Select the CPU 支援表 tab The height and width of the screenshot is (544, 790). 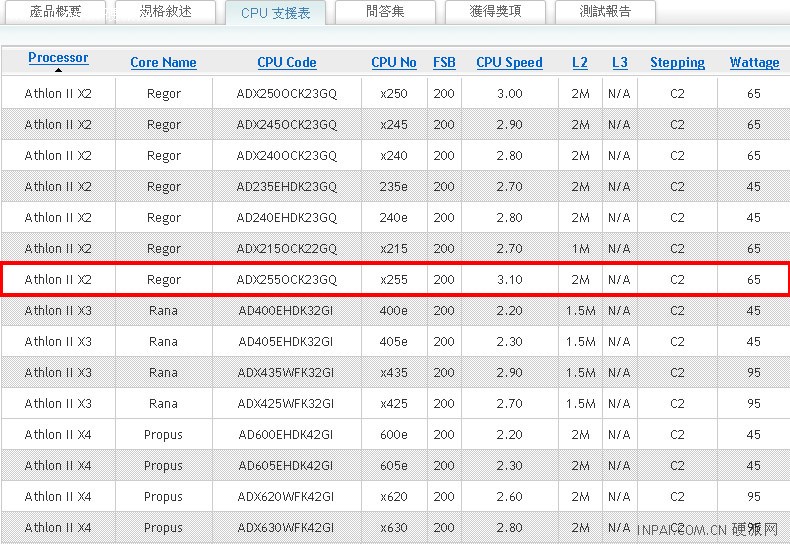point(276,13)
